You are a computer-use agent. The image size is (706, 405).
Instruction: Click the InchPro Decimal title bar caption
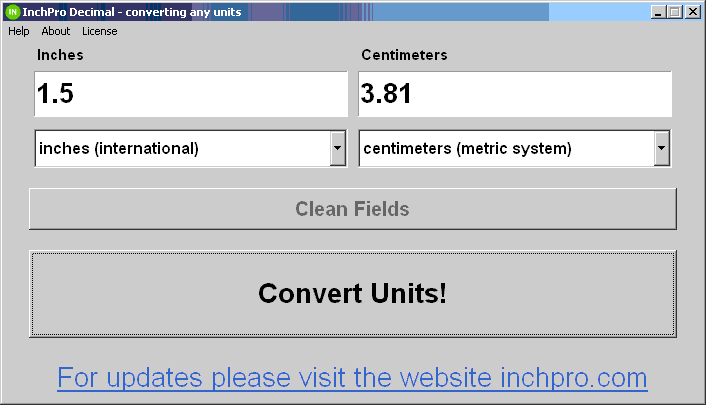click(x=132, y=12)
